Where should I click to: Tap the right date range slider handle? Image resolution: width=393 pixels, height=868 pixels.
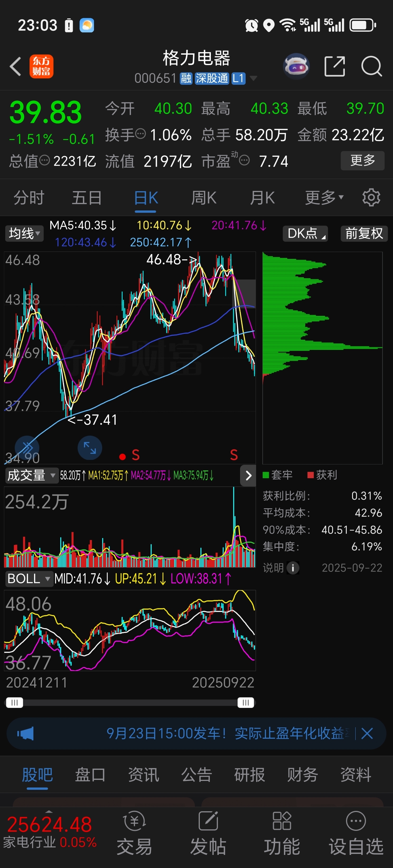click(246, 703)
